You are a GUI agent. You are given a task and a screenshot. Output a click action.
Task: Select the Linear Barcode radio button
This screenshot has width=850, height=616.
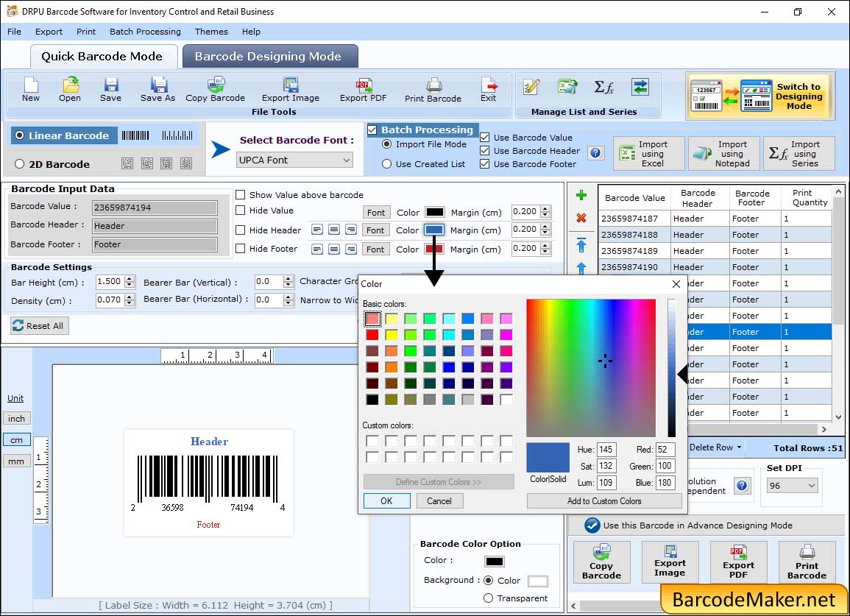(x=20, y=135)
